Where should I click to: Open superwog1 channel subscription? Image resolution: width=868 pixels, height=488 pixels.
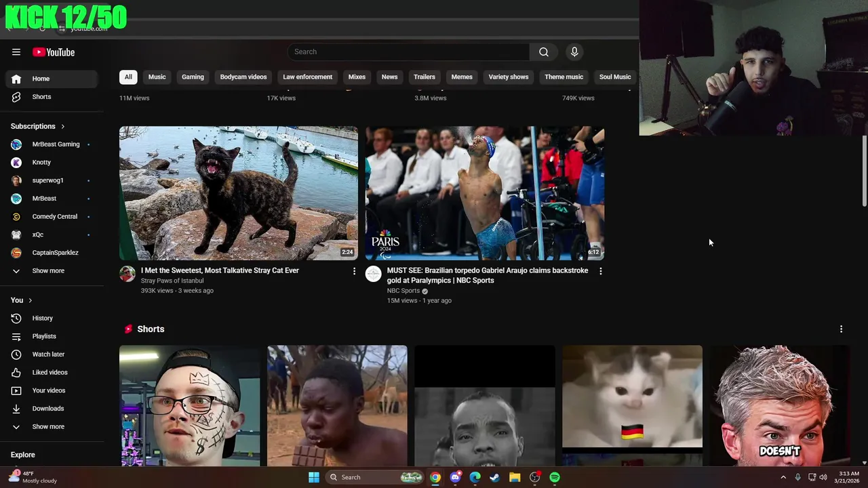pyautogui.click(x=52, y=180)
